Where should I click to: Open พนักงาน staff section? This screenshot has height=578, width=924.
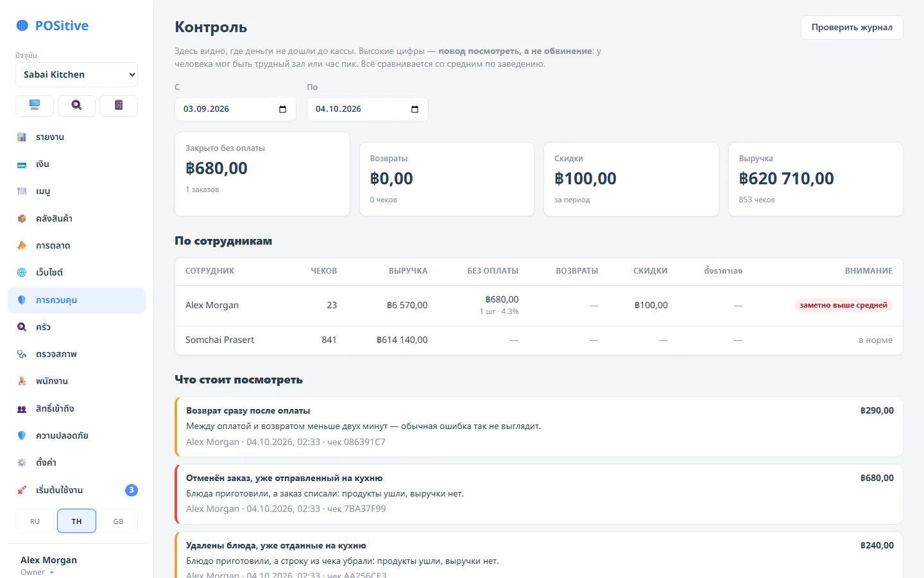click(x=76, y=381)
